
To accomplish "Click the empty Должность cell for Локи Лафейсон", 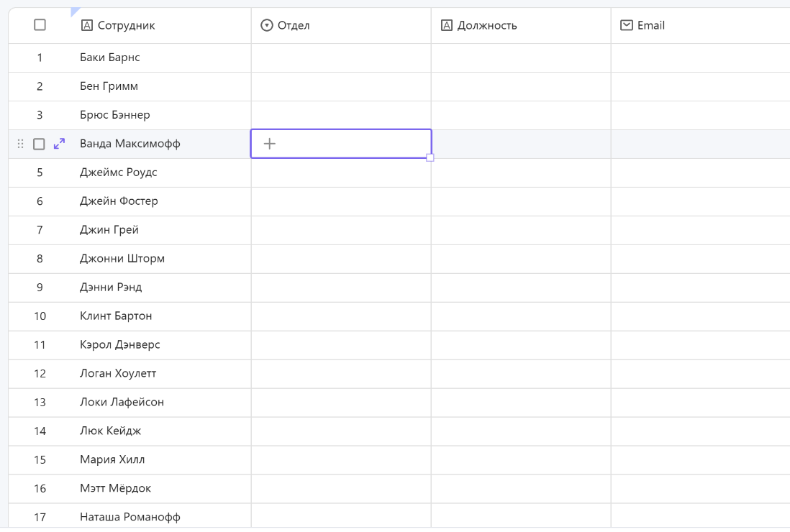I will click(x=521, y=402).
